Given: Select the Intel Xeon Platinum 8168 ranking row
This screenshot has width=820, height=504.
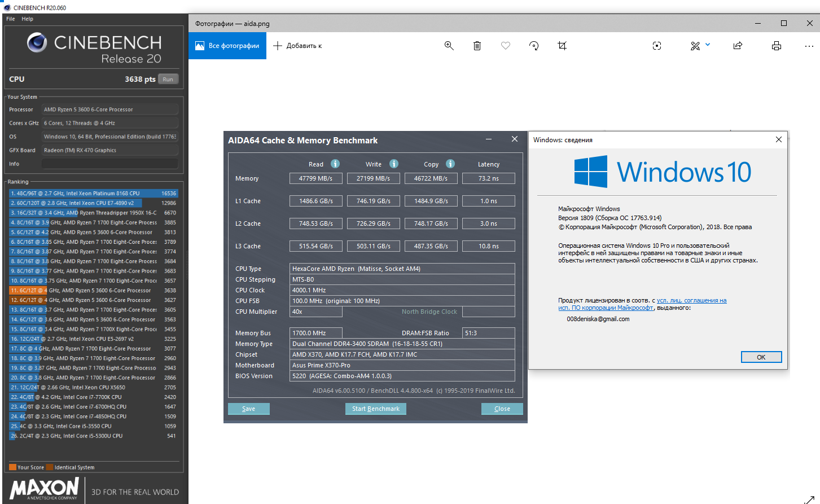Looking at the screenshot, I should click(x=93, y=193).
